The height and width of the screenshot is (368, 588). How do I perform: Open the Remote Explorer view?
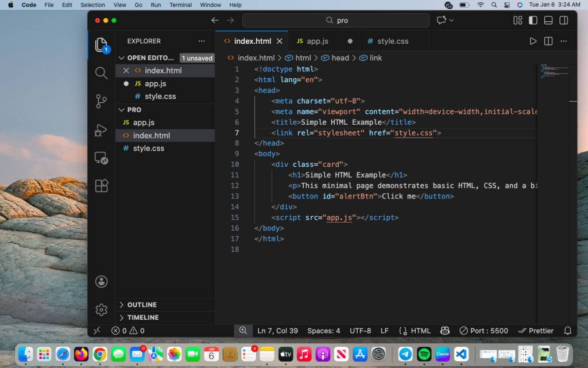click(102, 158)
